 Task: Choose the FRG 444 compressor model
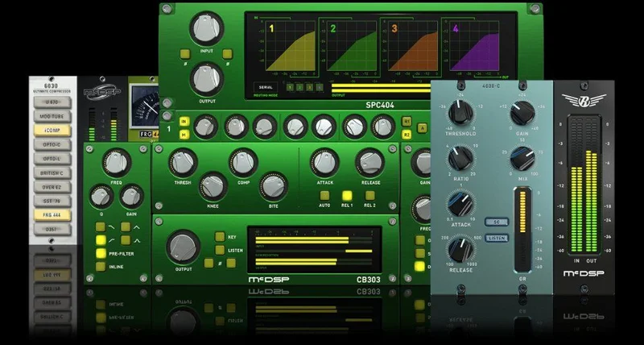[x=52, y=215]
